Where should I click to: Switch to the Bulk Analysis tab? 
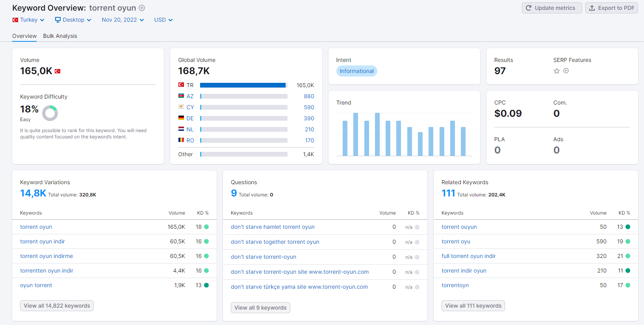[60, 36]
